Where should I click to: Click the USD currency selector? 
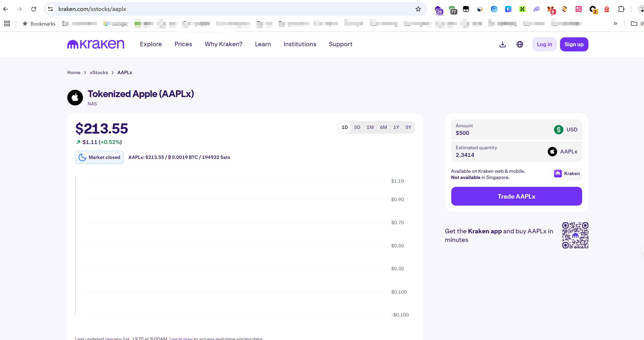click(565, 130)
